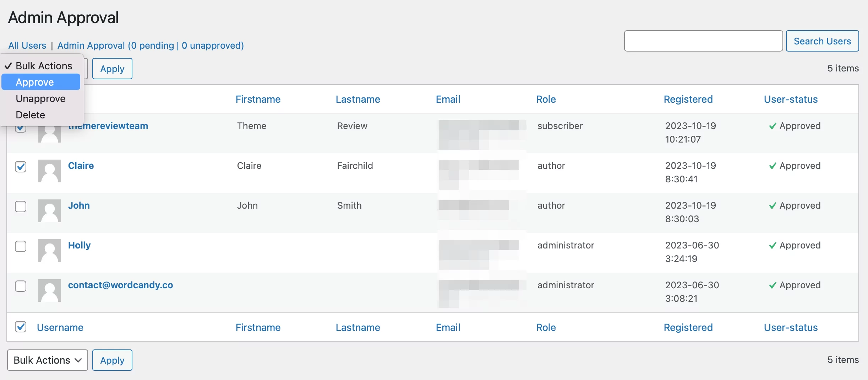Choose Unapprove from the bulk actions menu
The width and height of the screenshot is (868, 380).
point(41,98)
